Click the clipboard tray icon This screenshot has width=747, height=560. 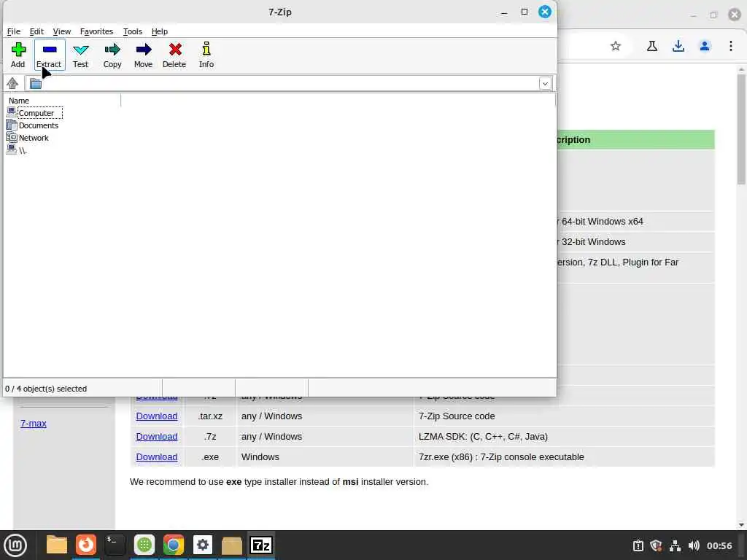638,545
